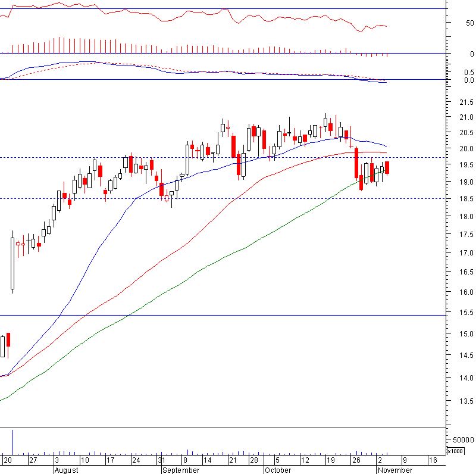476x474 pixels.
Task: Select the 15.0 price axis label
Action: point(466,334)
